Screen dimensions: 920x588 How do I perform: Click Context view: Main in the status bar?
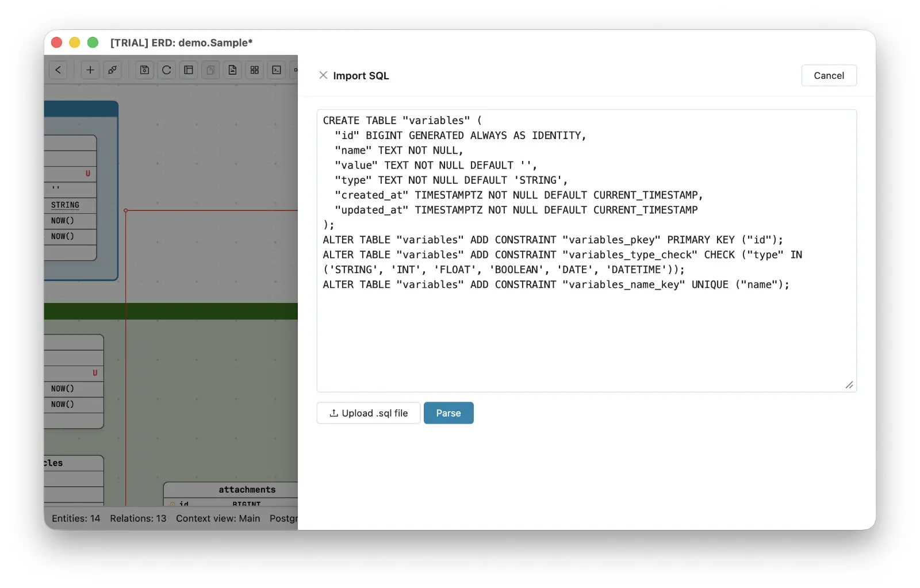coord(218,518)
